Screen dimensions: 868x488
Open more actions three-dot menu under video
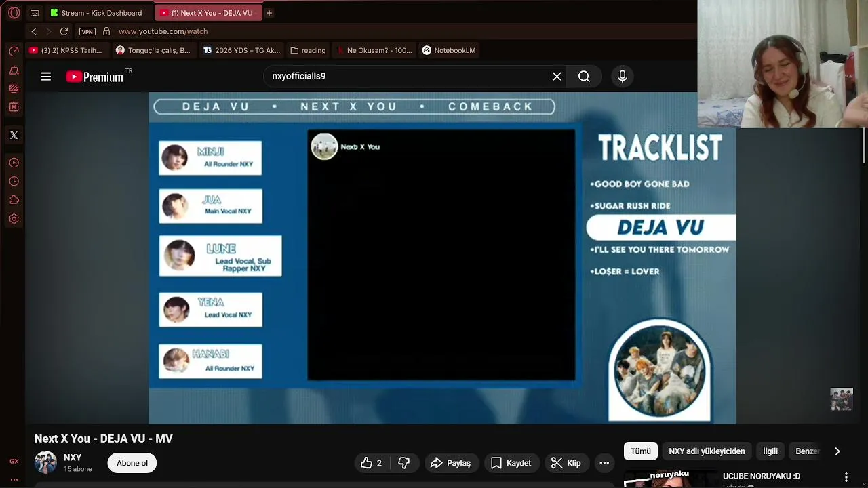[x=604, y=463]
